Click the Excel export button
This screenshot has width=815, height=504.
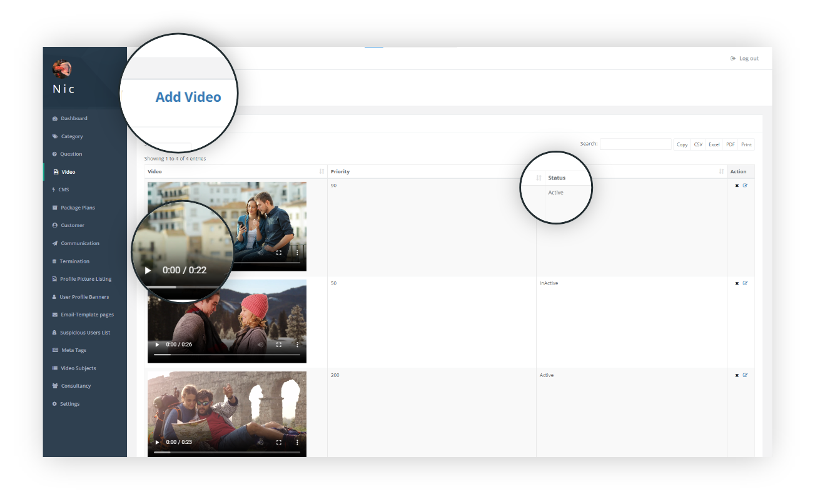(714, 144)
